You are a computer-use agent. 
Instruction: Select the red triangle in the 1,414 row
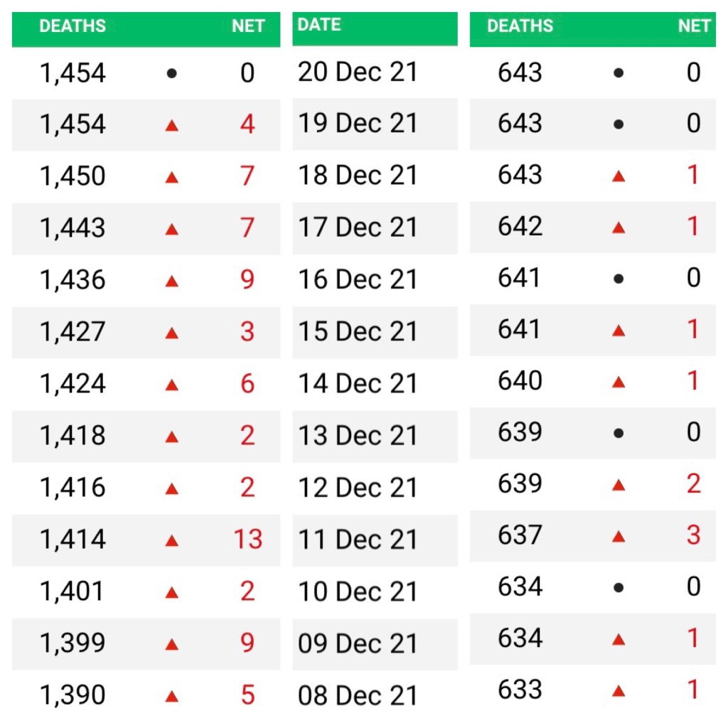click(171, 541)
